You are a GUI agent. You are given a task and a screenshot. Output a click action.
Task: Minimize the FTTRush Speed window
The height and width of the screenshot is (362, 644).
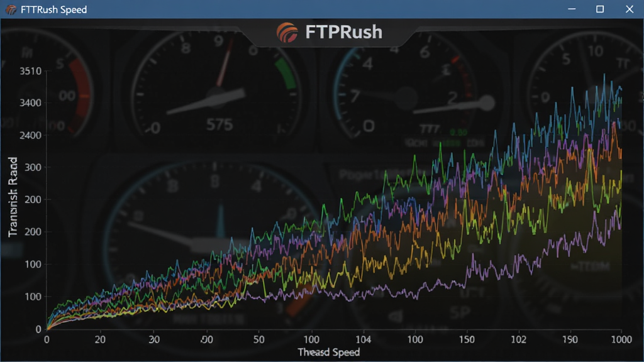coord(572,9)
